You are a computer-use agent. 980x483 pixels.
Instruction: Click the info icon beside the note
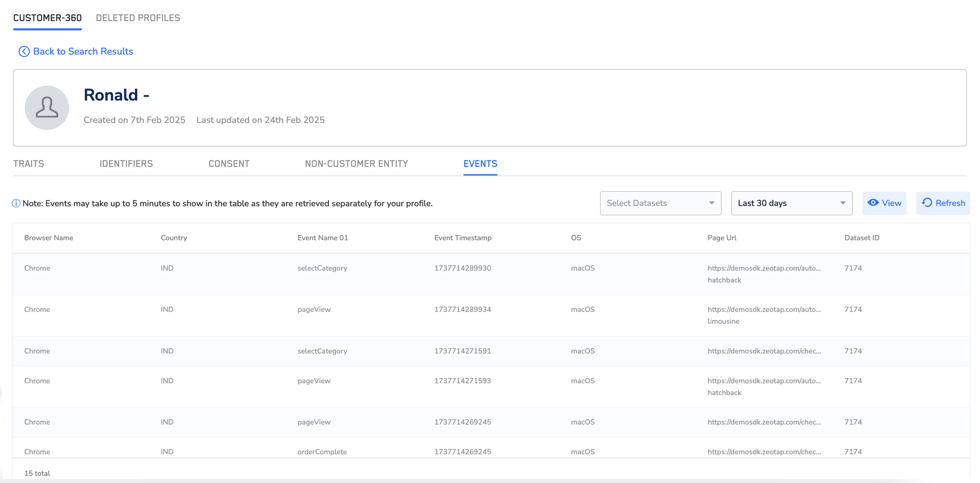tap(16, 203)
